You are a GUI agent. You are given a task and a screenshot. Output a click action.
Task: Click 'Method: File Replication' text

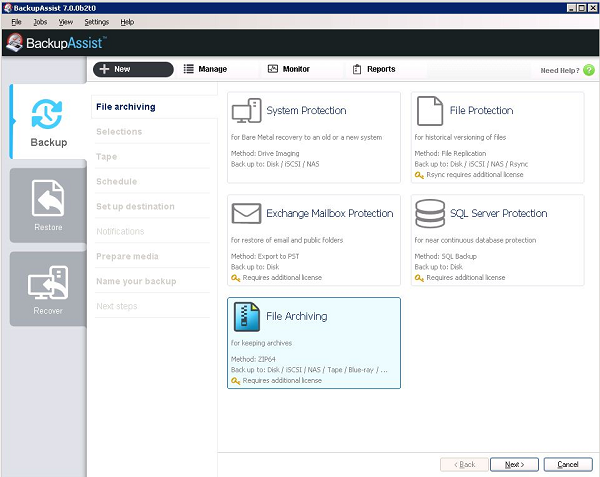coord(450,153)
